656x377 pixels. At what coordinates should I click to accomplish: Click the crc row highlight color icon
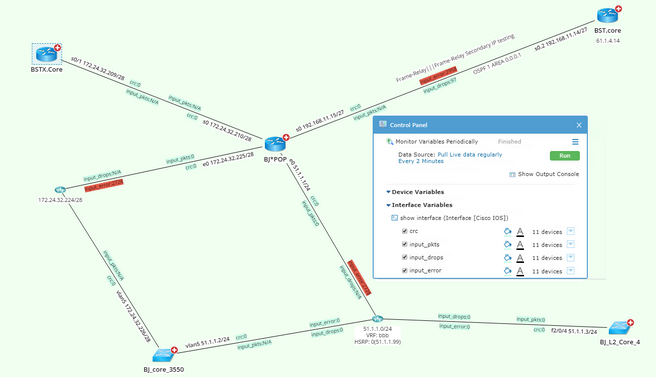pyautogui.click(x=507, y=231)
